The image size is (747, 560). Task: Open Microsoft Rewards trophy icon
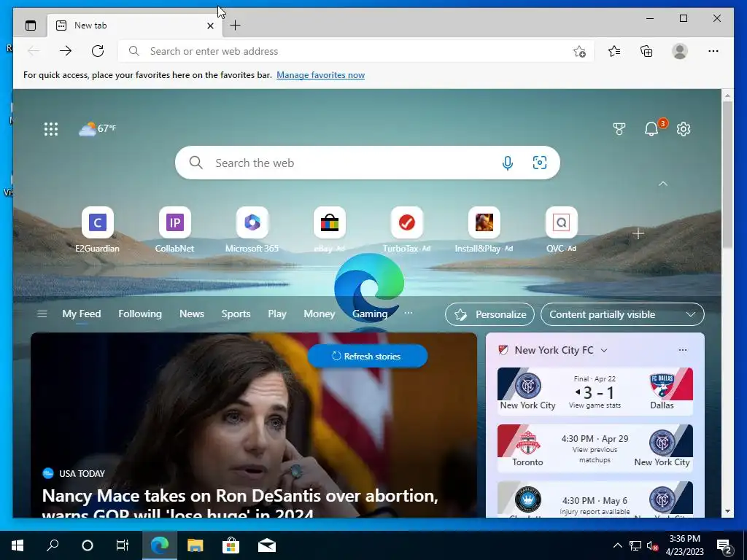619,128
